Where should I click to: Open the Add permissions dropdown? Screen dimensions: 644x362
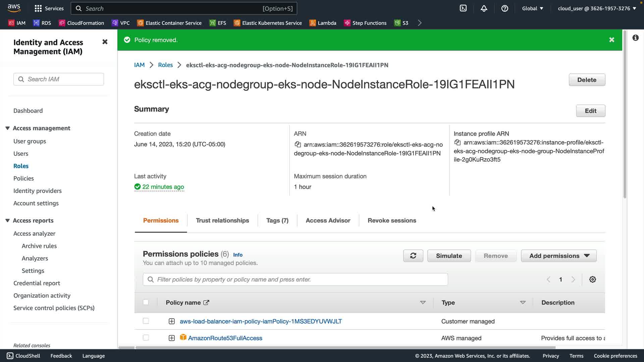pos(558,256)
